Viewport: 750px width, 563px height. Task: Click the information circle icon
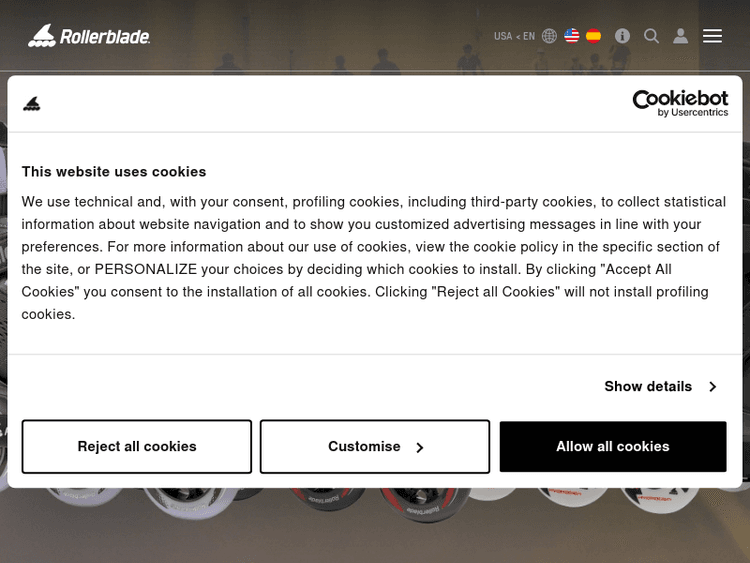[x=622, y=36]
